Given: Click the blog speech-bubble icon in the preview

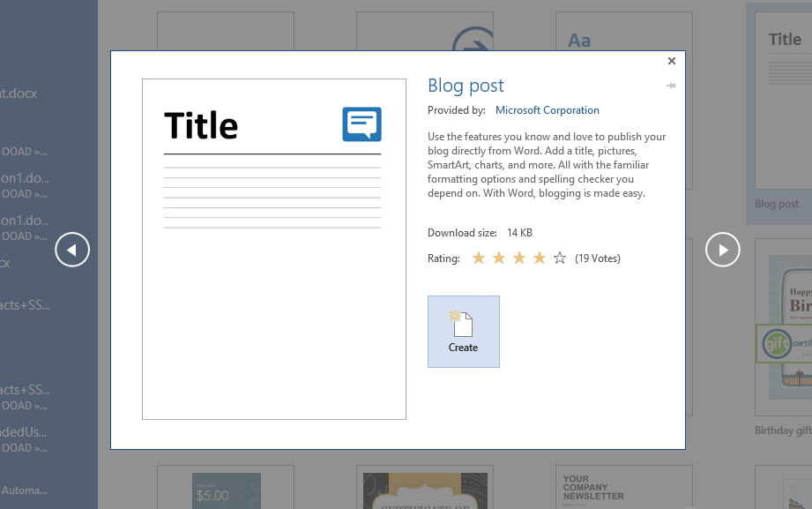Looking at the screenshot, I should [361, 124].
